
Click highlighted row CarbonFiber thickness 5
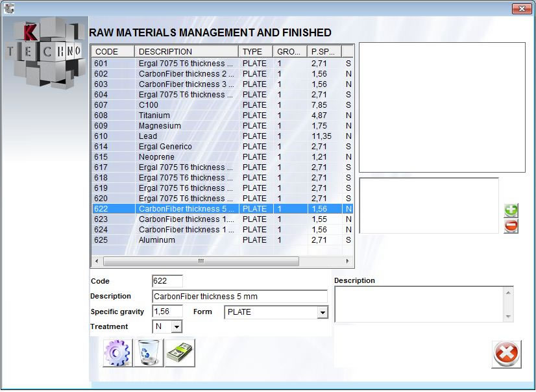(223, 209)
